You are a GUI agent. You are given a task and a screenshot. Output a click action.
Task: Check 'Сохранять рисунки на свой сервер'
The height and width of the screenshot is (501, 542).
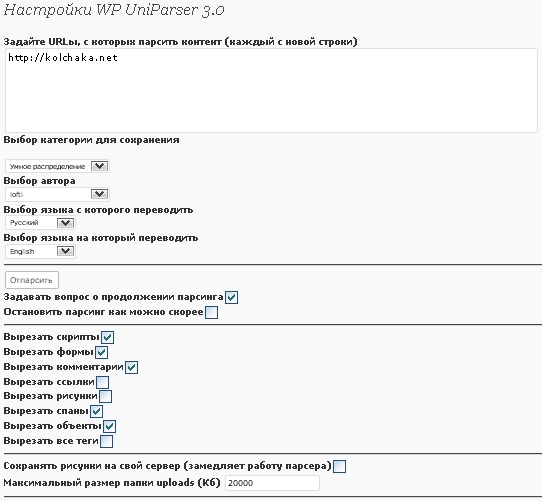click(x=339, y=466)
